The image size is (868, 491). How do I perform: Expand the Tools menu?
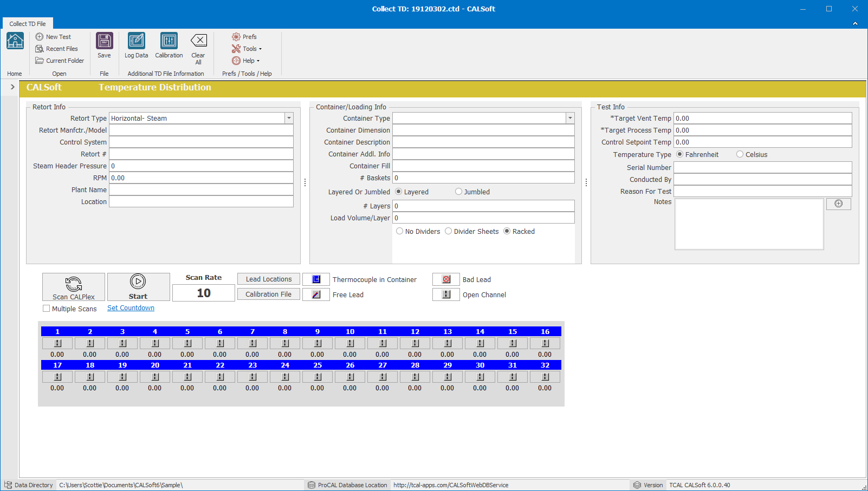tap(247, 49)
